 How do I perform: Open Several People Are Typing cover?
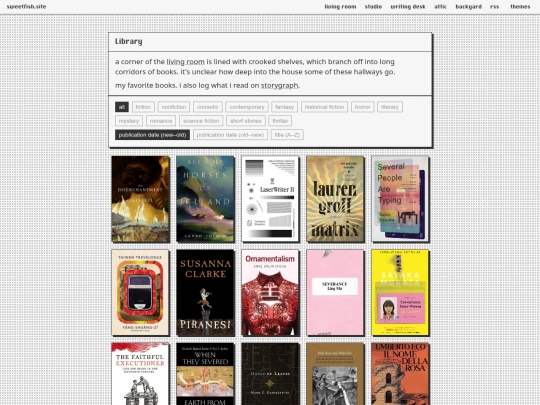[400, 199]
